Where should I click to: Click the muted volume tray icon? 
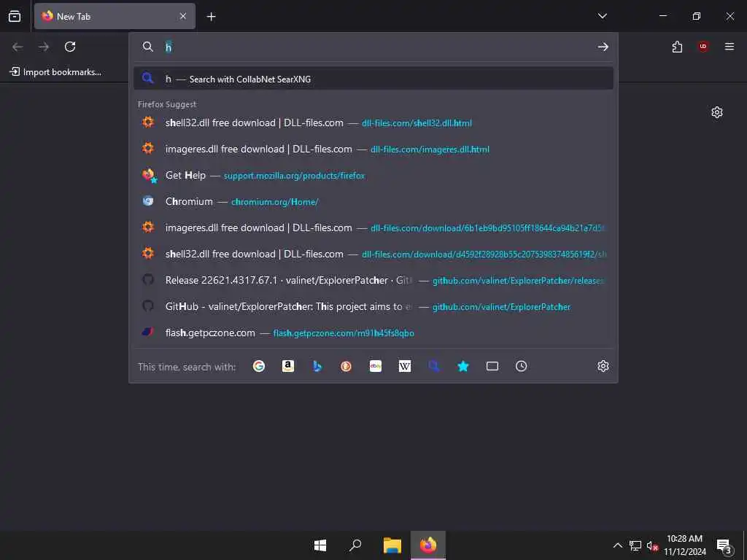[652, 545]
